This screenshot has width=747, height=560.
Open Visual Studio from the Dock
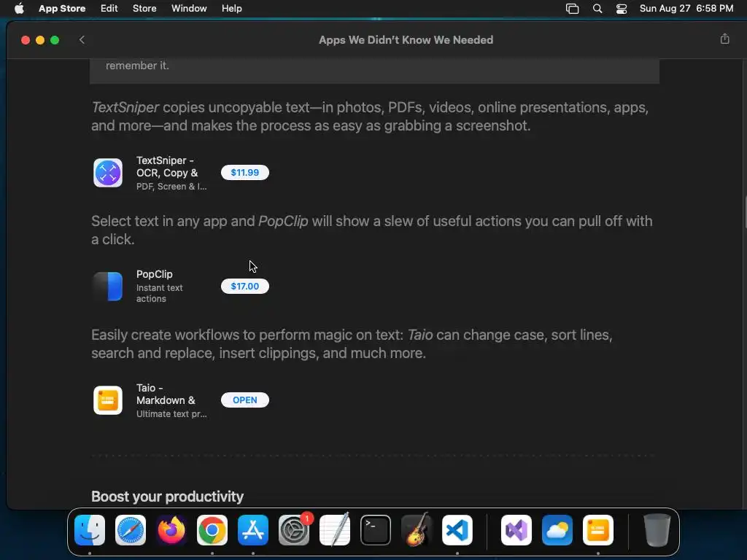coord(516,530)
